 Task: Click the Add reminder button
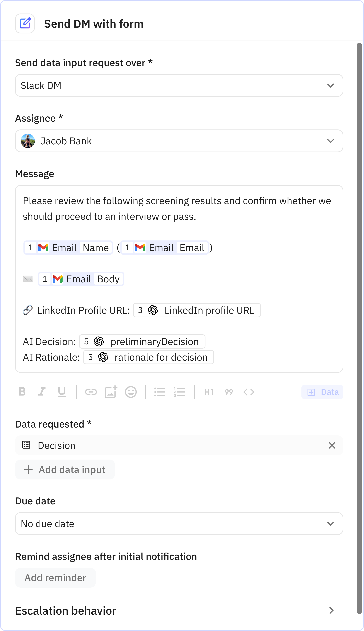click(x=55, y=578)
